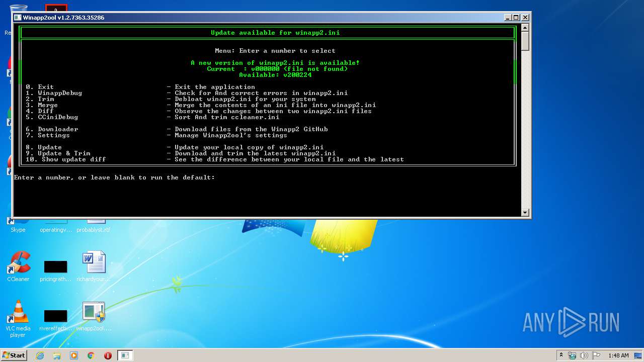644x362 pixels.
Task: Click the Show desktop button
Action: [638, 355]
